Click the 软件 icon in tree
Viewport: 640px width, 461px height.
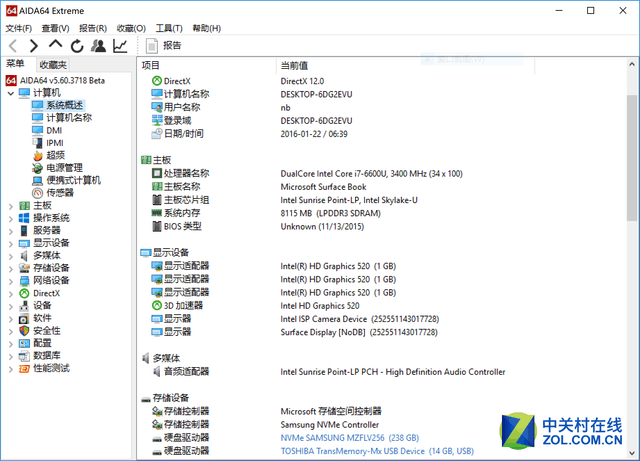[x=24, y=318]
